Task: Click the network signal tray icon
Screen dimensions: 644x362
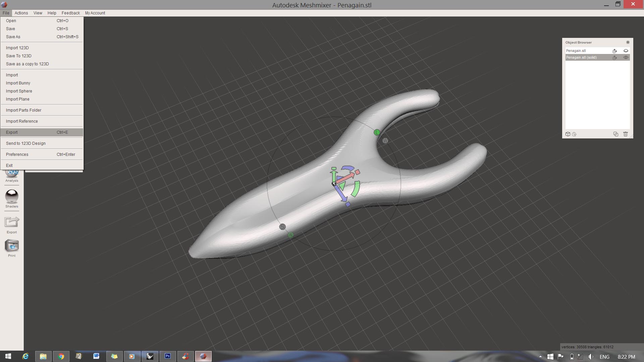Action: (580, 357)
